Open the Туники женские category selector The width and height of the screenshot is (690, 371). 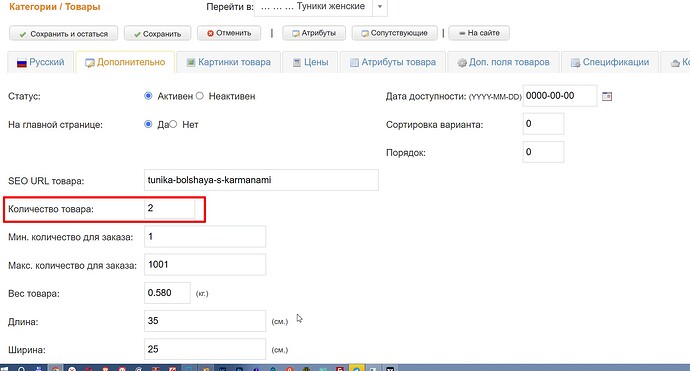pyautogui.click(x=313, y=7)
